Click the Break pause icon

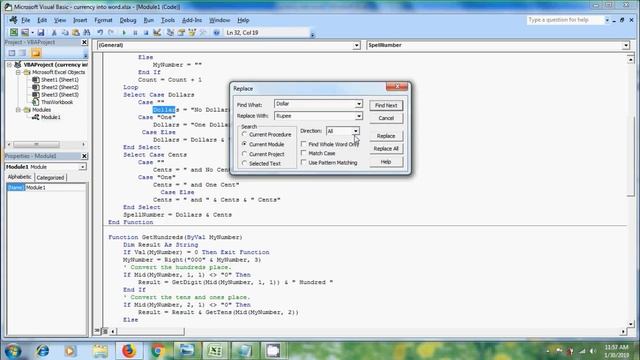click(135, 32)
